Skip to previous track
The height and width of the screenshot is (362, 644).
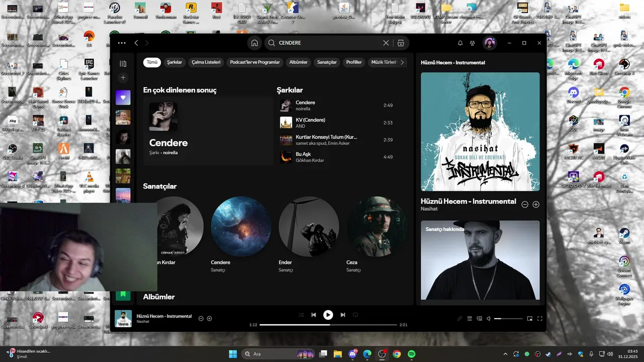313,315
